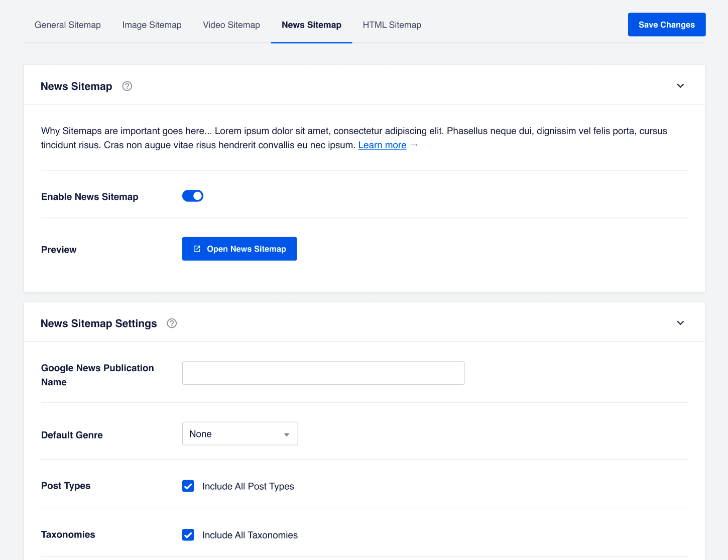
Task: Follow the Learn more link
Action: click(382, 145)
